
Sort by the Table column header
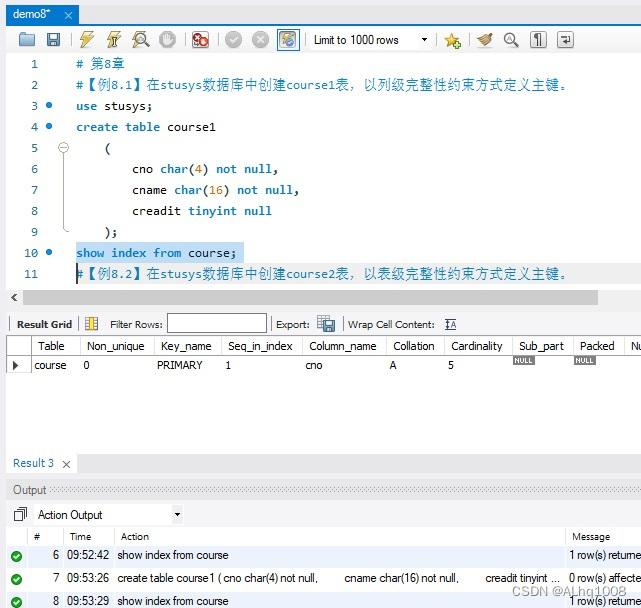pyautogui.click(x=56, y=346)
